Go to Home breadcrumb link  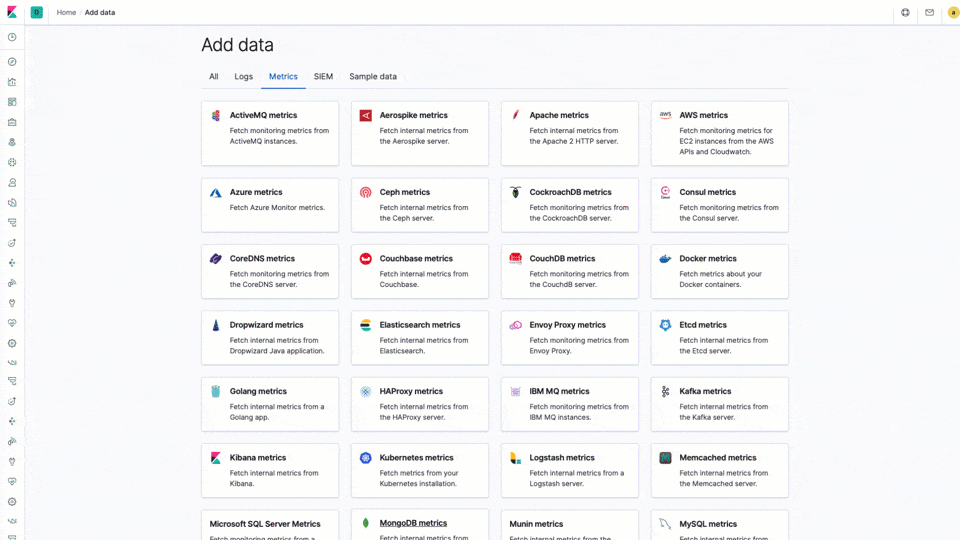[x=66, y=12]
